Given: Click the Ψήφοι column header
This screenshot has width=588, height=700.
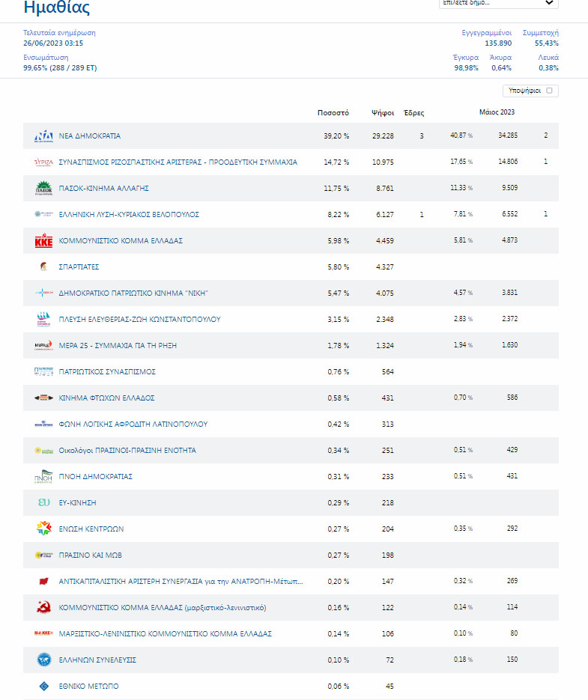Looking at the screenshot, I should pos(383,113).
